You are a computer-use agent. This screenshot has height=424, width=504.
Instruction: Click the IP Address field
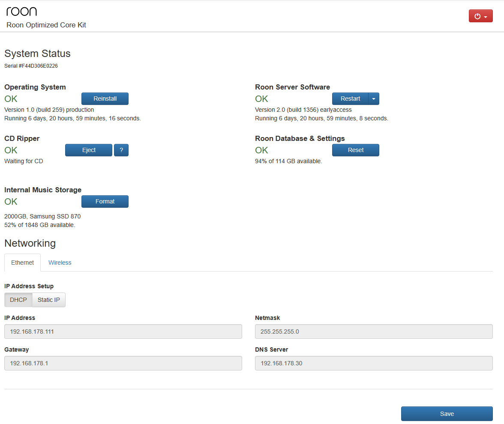tap(123, 331)
